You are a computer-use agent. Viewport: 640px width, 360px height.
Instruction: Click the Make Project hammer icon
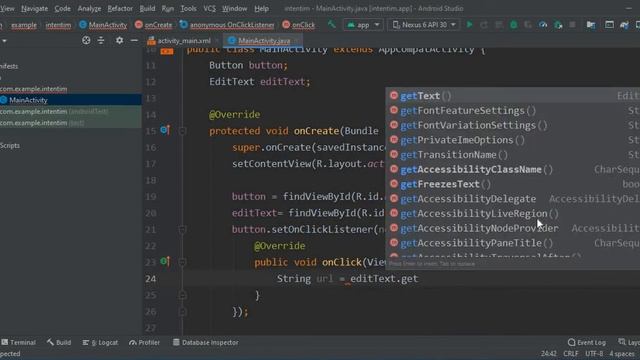332,24
